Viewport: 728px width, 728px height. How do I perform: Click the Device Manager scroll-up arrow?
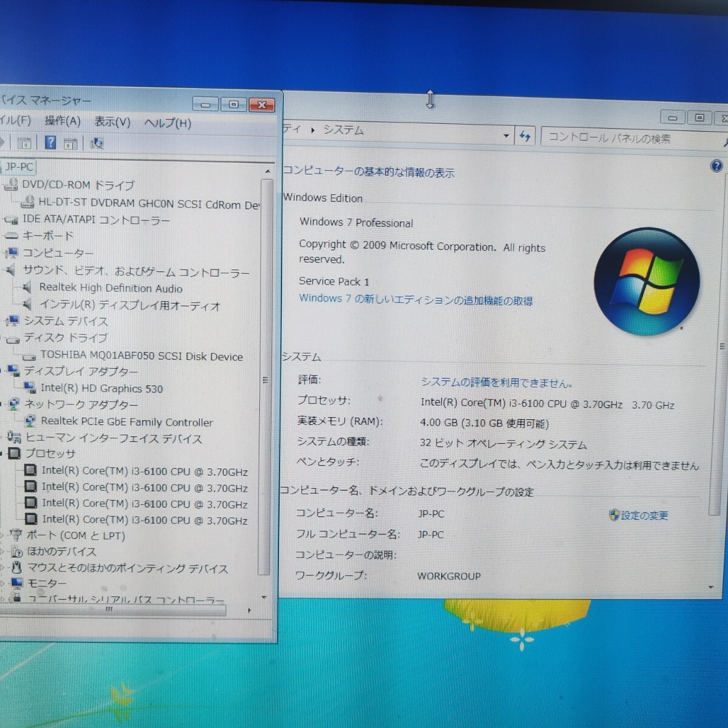[x=267, y=172]
